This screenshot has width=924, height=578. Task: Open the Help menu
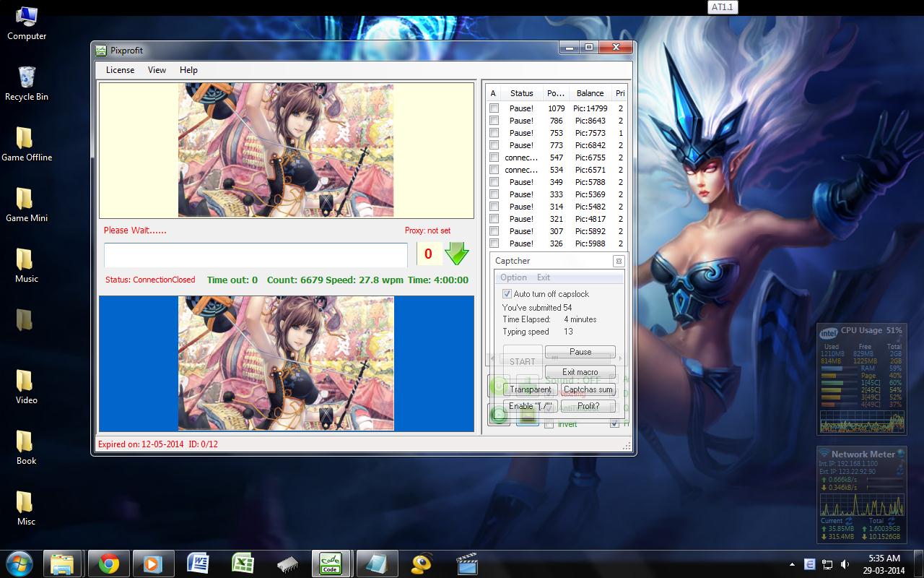pos(188,70)
